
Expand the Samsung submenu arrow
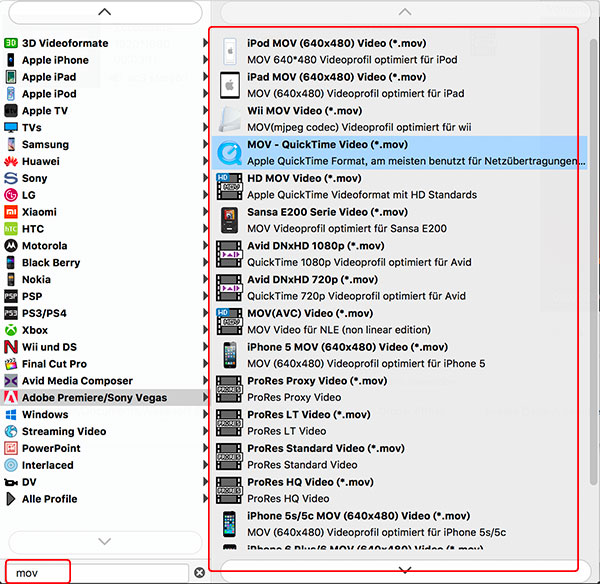[x=205, y=144]
